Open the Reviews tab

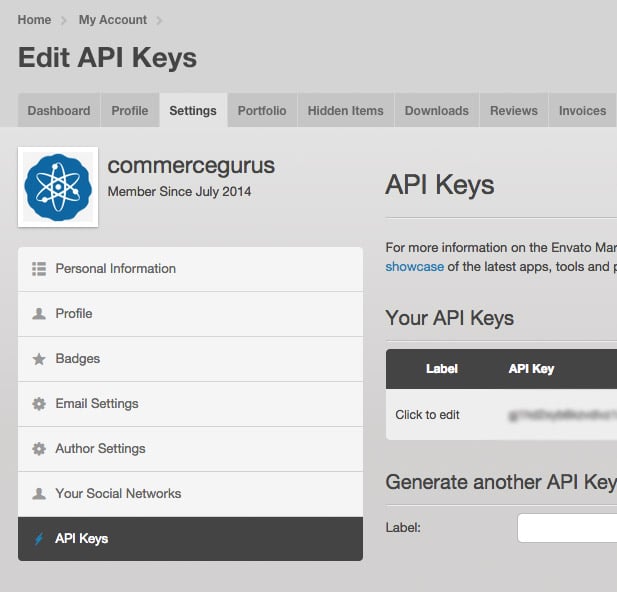(x=514, y=111)
